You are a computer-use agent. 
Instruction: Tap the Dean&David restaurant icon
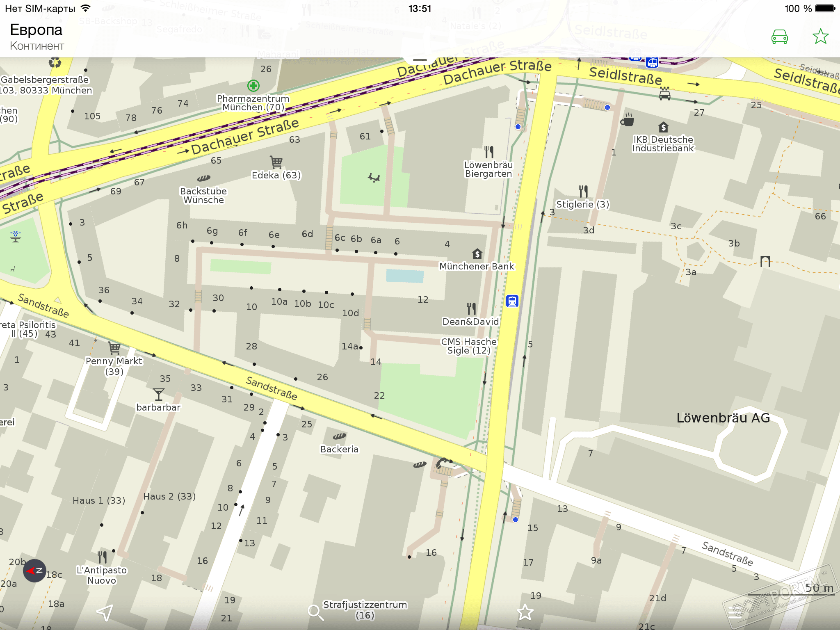click(471, 308)
